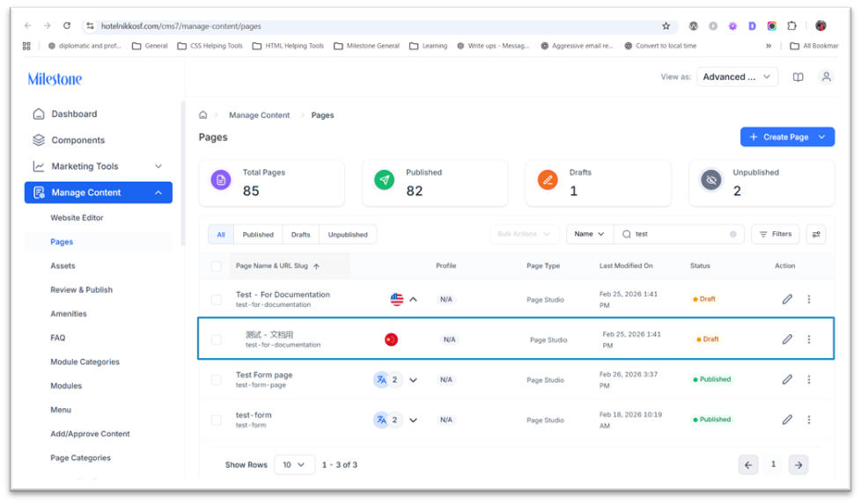
Task: Open the Name search-field dropdown
Action: (589, 234)
